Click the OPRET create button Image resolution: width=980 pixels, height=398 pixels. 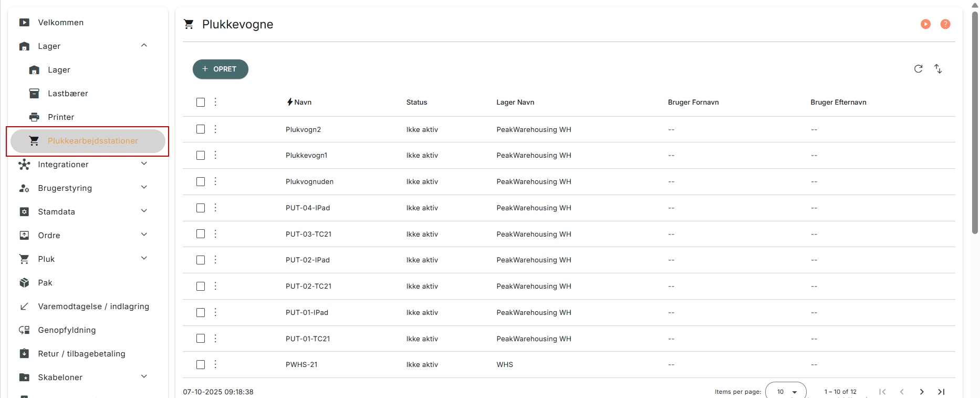coord(220,69)
